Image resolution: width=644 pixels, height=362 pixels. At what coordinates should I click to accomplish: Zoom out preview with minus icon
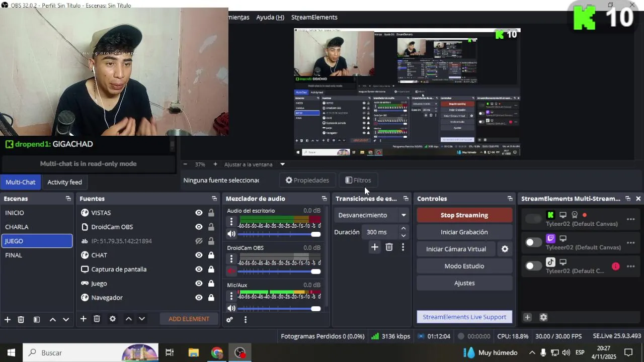(x=185, y=164)
